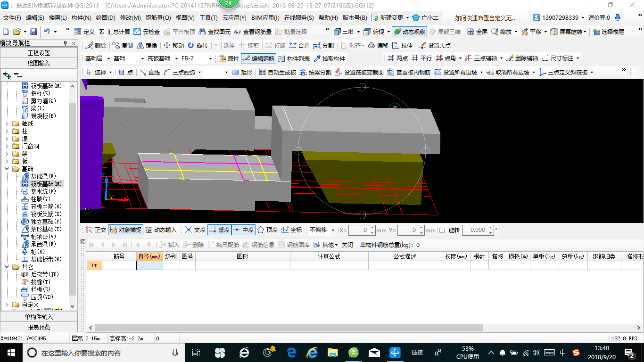This screenshot has width=644, height=362.
Task: Open the 构件(N) menu
Action: [81, 18]
